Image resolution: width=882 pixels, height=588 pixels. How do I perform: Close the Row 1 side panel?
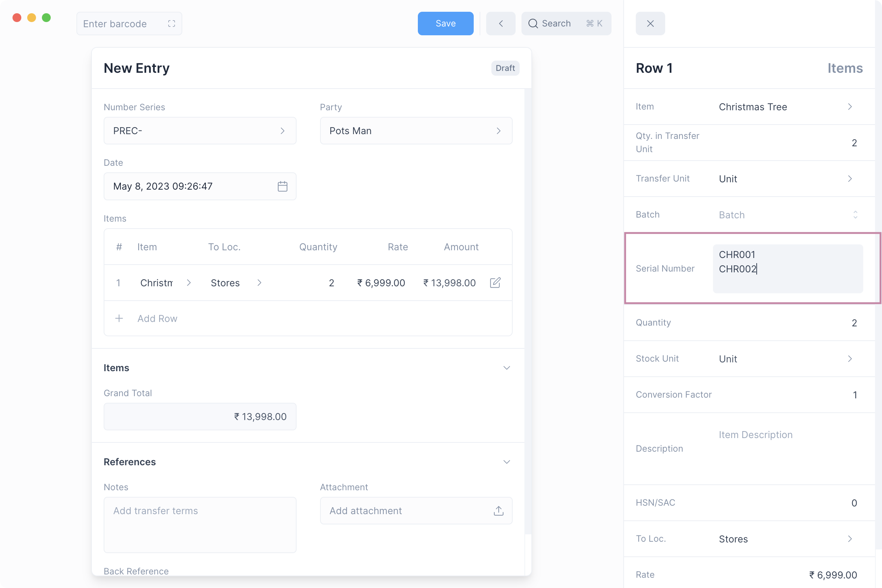(650, 24)
